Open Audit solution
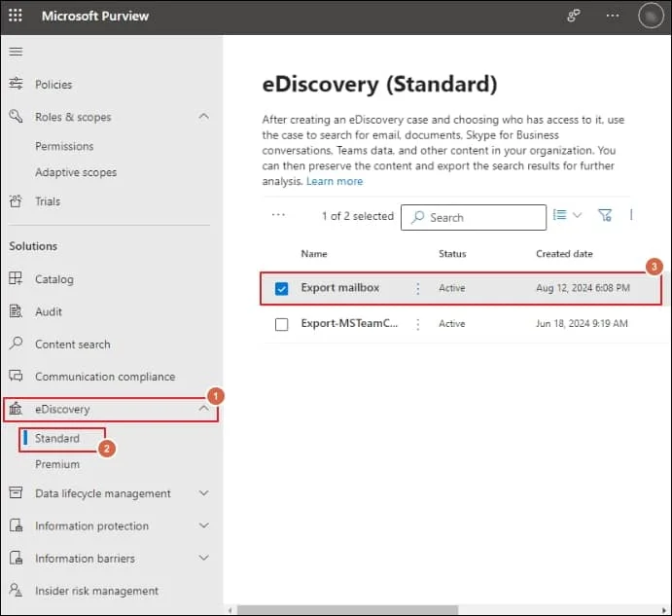 point(49,311)
